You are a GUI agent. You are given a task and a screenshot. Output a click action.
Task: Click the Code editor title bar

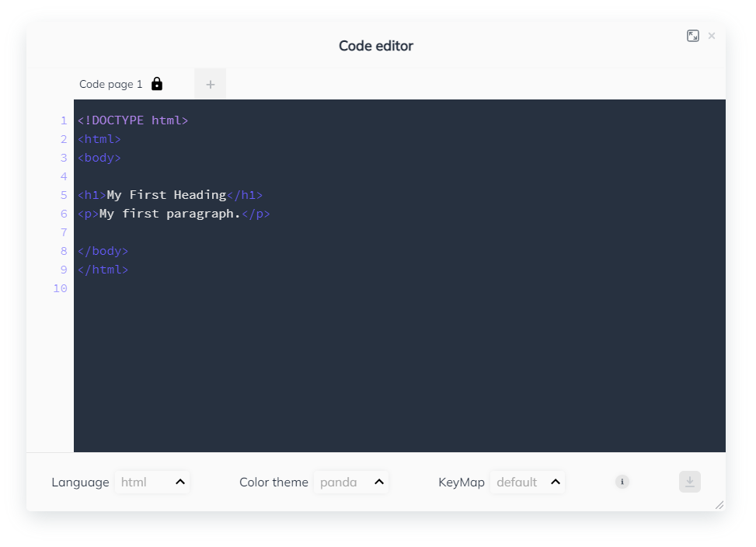coord(376,46)
